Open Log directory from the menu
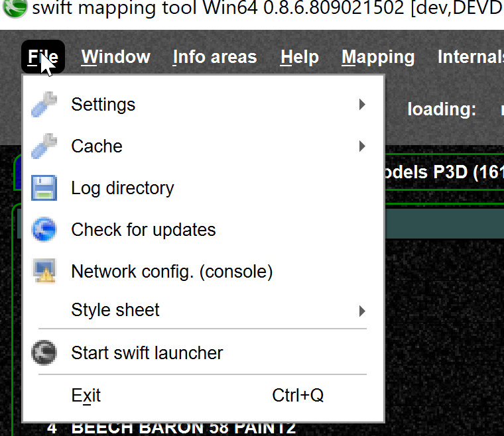This screenshot has height=436, width=504. 203,188
